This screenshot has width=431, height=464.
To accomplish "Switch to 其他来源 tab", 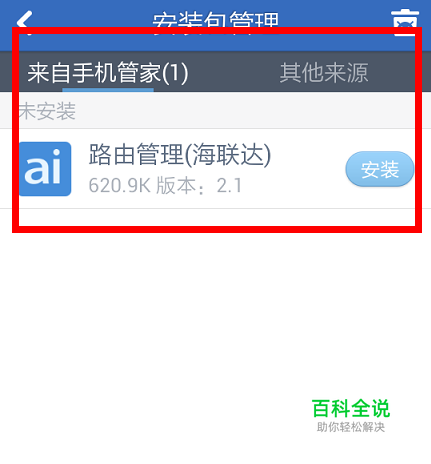I will pyautogui.click(x=324, y=73).
